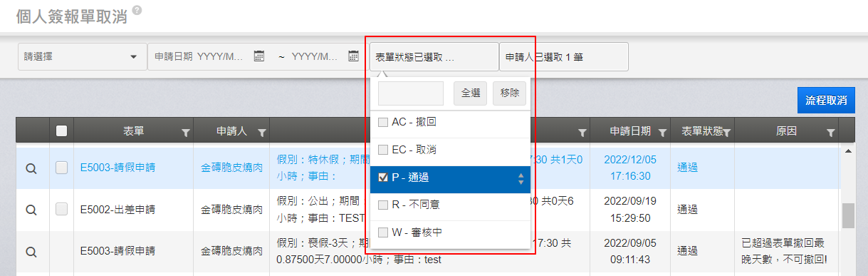The width and height of the screenshot is (868, 276).
Task: Collapse the 表單狀態已選取 multiselect dropdown
Action: [x=434, y=56]
